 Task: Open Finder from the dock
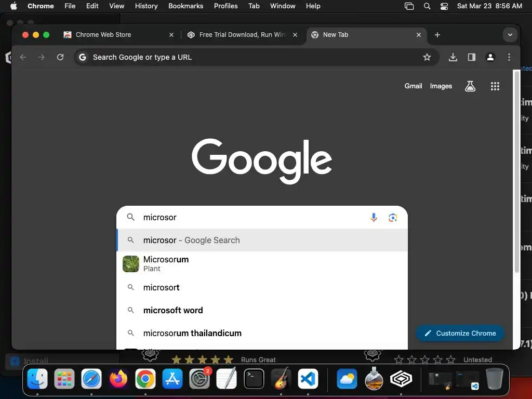click(x=37, y=379)
